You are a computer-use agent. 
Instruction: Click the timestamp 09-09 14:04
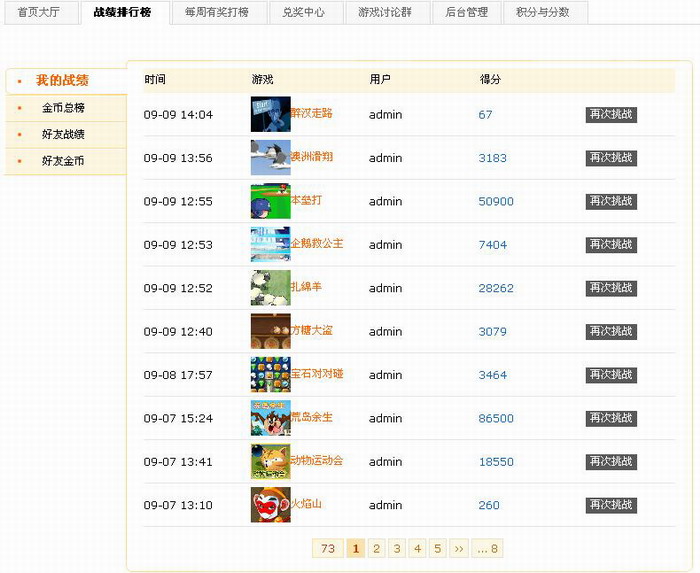178,115
